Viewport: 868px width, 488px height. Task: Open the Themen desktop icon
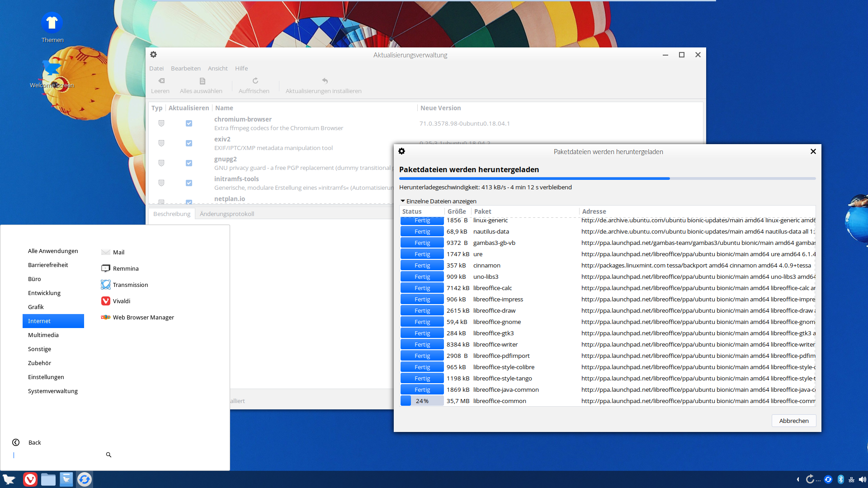coord(52,23)
